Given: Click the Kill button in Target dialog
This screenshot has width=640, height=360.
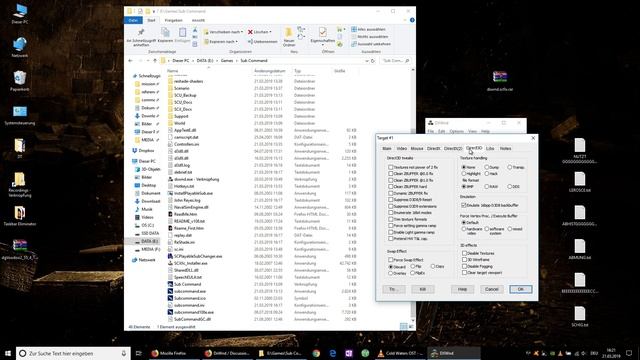Looking at the screenshot, I should click(x=422, y=289).
